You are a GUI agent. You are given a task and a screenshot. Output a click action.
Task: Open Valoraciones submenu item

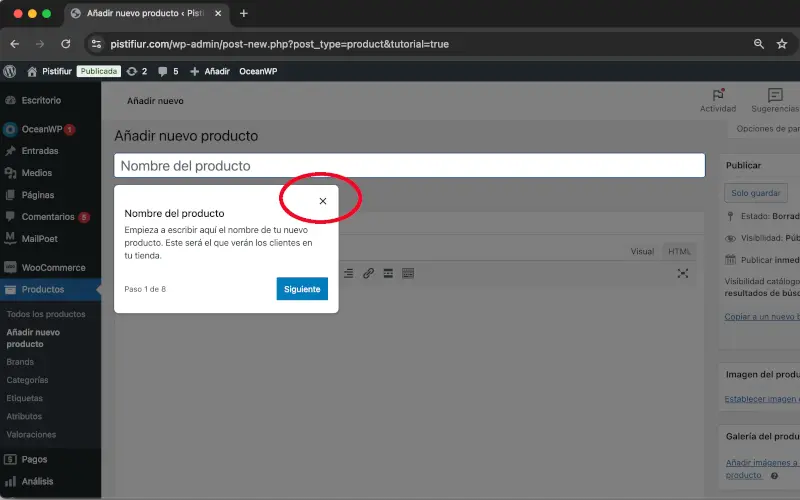tap(31, 435)
